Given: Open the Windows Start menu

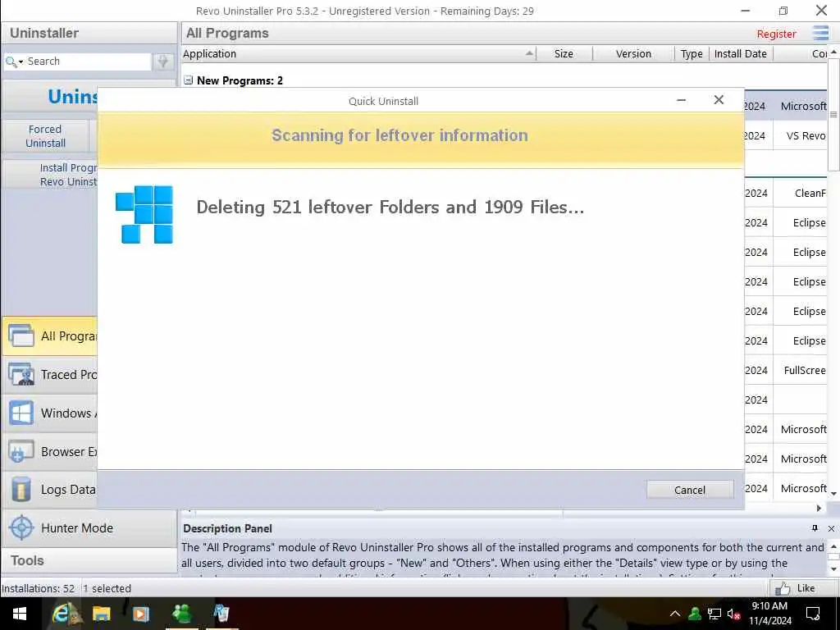Looking at the screenshot, I should [20, 614].
